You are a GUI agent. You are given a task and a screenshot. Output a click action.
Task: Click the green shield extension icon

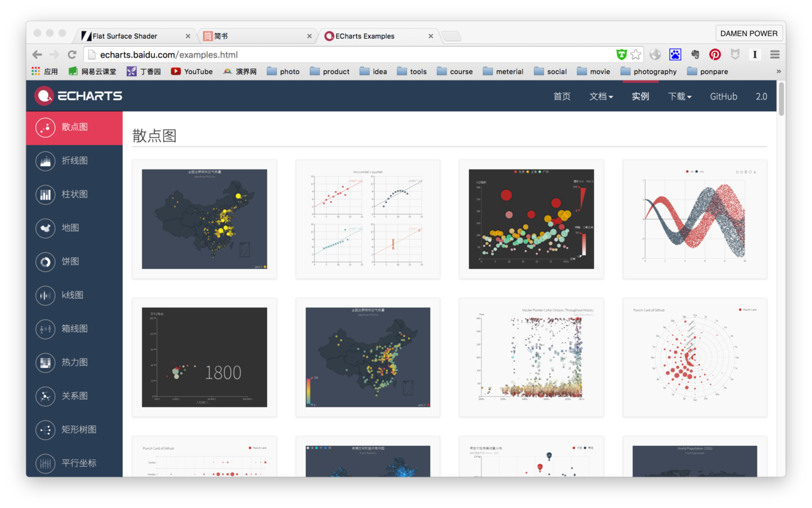[621, 54]
